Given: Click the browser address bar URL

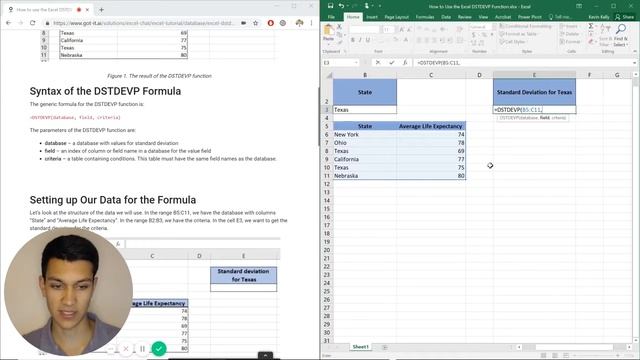Looking at the screenshot, I should [144, 23].
